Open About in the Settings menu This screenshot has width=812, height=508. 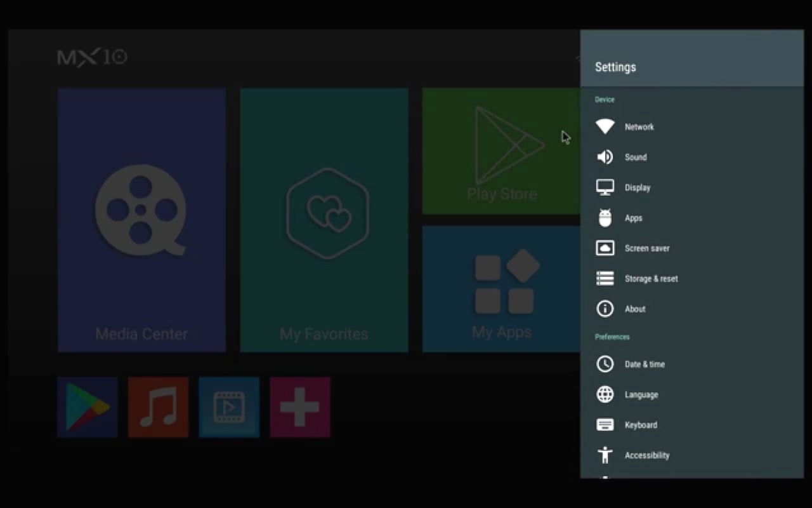point(691,309)
